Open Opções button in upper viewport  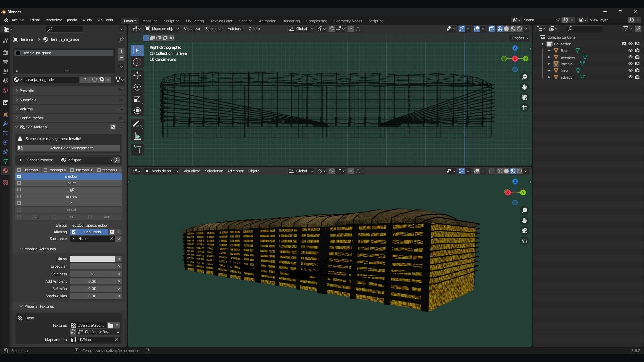coord(520,38)
